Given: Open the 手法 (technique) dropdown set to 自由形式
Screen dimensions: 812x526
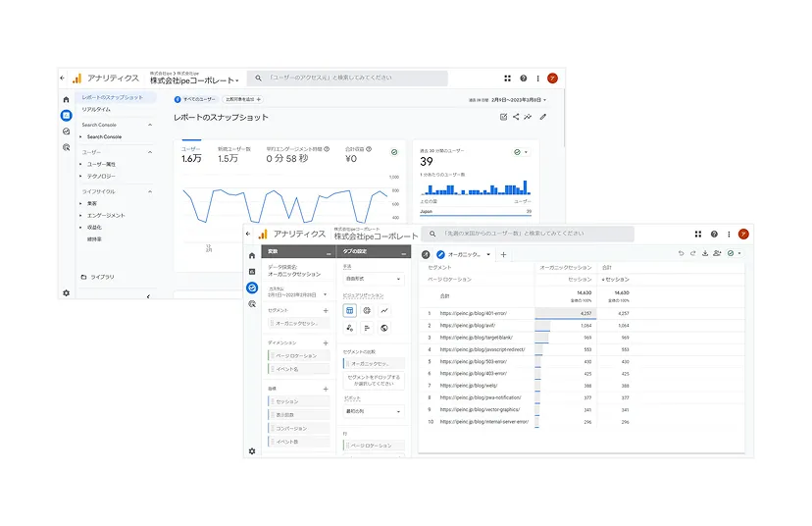Looking at the screenshot, I should pyautogui.click(x=373, y=279).
